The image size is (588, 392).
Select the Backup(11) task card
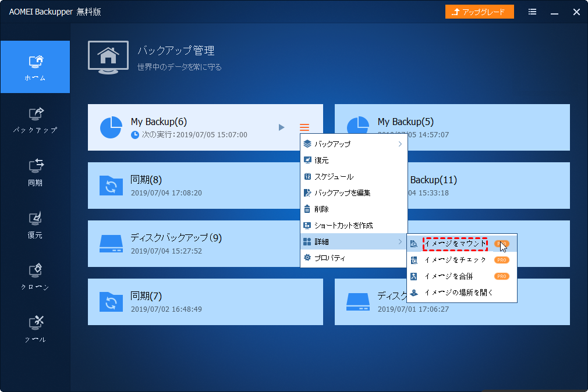coord(489,186)
